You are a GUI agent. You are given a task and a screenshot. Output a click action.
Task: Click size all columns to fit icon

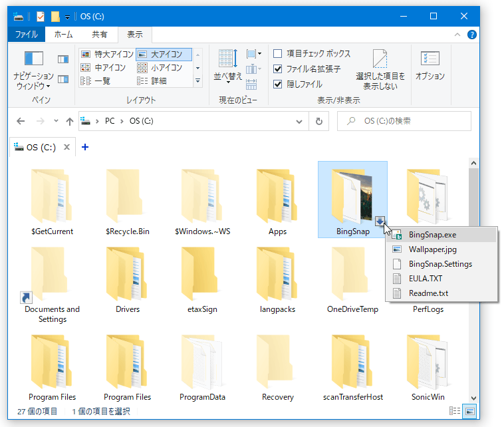pyautogui.click(x=251, y=84)
